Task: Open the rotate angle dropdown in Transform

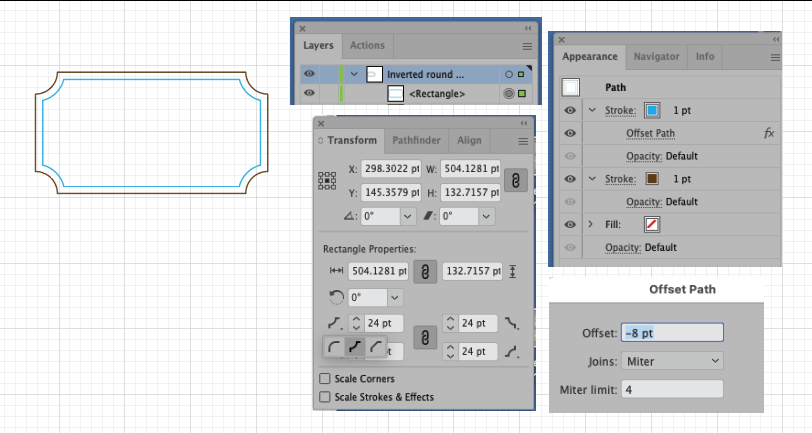Action: [x=408, y=216]
